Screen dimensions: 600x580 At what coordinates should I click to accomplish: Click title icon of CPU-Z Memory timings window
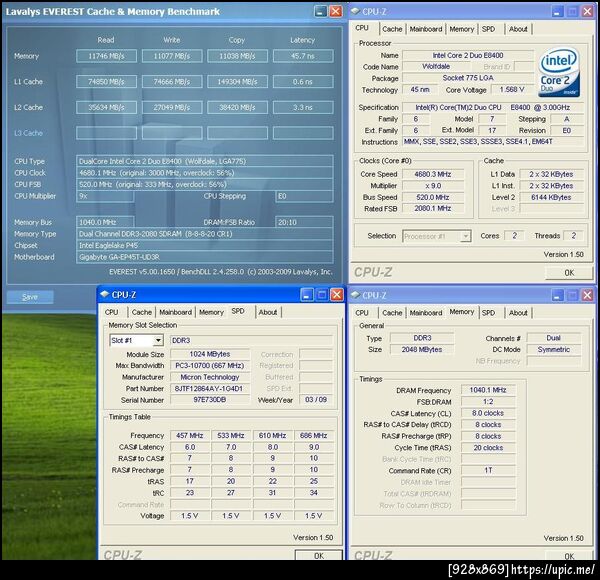pyautogui.click(x=355, y=295)
